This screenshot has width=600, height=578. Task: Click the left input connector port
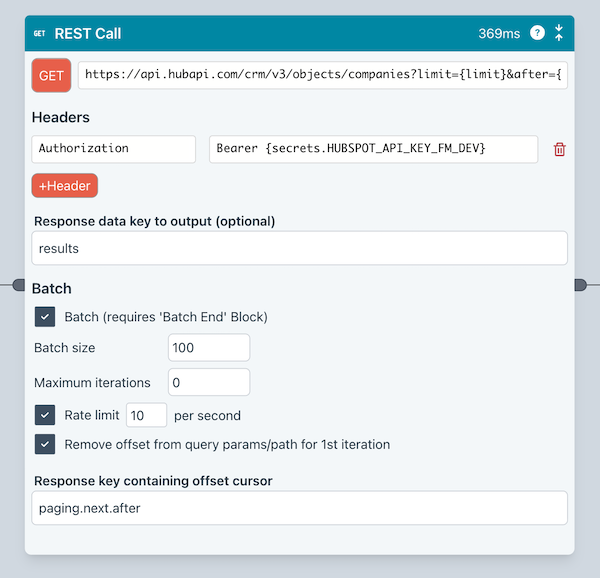pos(19,285)
